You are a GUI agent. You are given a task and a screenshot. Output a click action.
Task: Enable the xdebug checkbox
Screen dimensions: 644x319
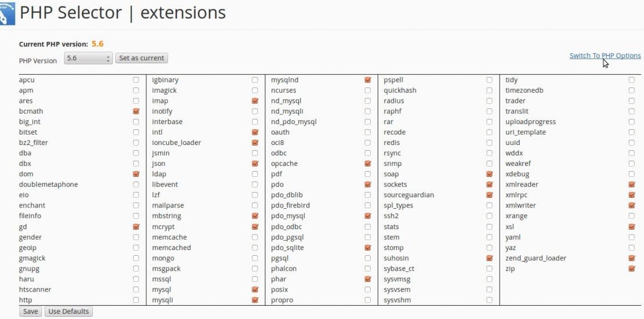(x=631, y=174)
